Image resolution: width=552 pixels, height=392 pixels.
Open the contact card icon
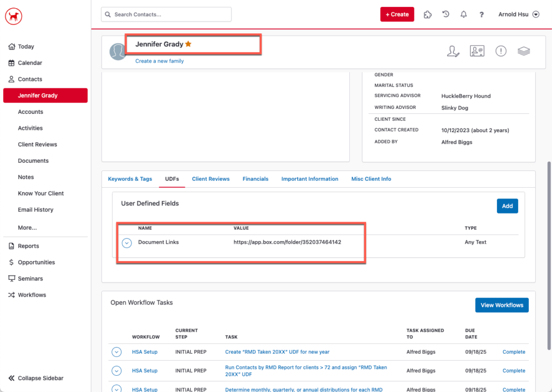point(477,51)
